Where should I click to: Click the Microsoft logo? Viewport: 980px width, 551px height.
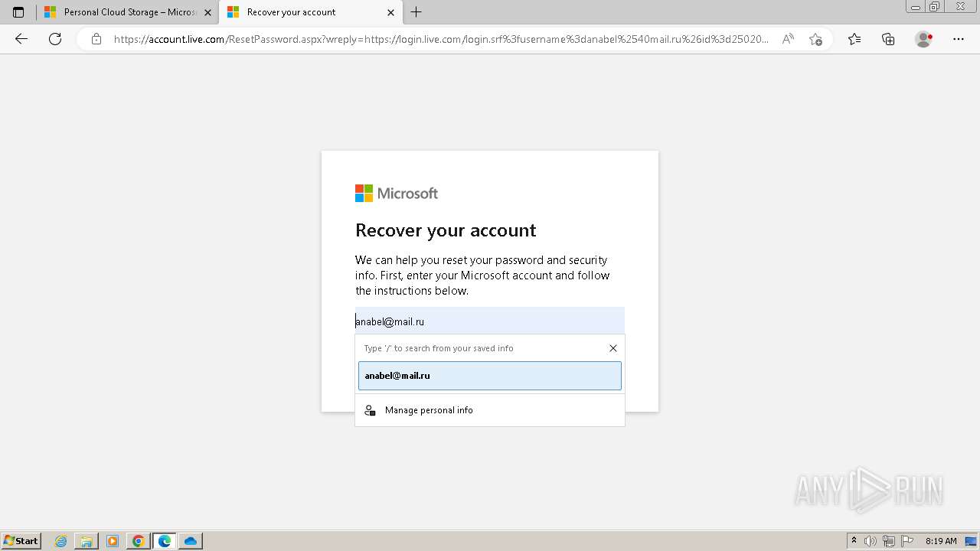[x=397, y=194]
